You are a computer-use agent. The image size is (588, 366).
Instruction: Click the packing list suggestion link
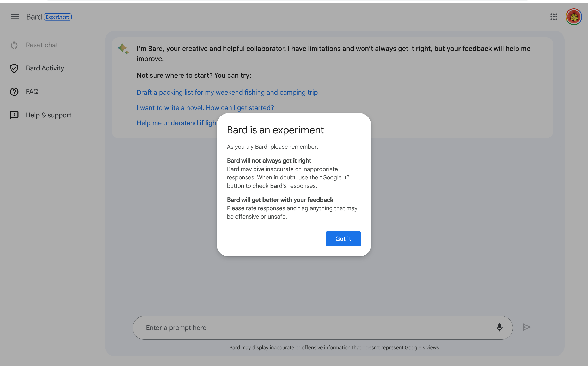(x=227, y=92)
